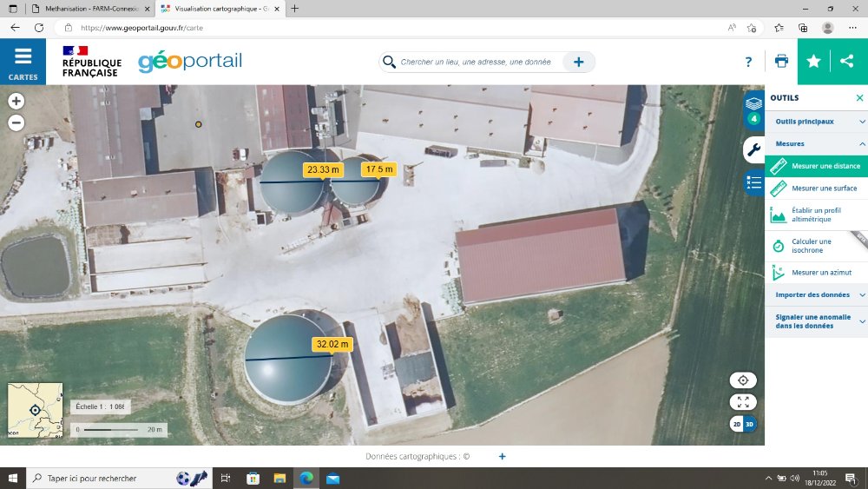Center map on my location
This screenshot has height=489, width=868.
click(743, 380)
